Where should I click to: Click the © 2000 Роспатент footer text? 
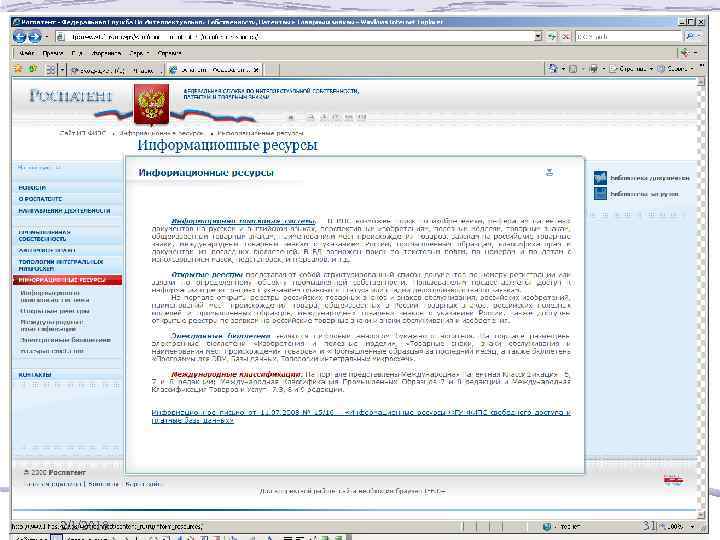click(x=55, y=472)
